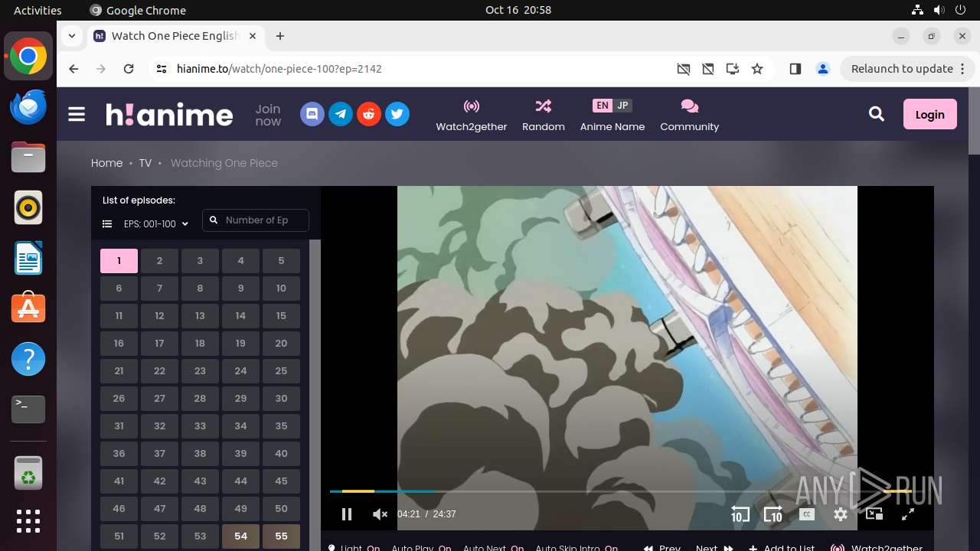Pick a Random anime
This screenshot has width=980, height=551.
(544, 116)
